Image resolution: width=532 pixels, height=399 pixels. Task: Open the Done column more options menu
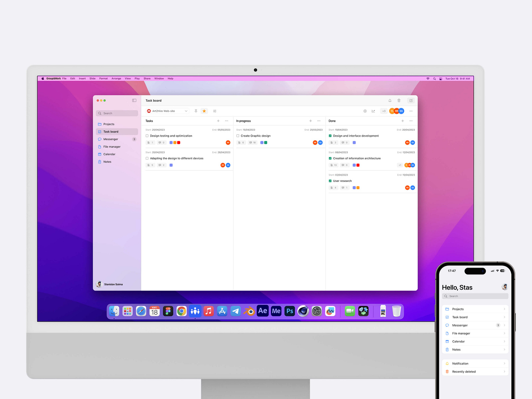point(411,121)
